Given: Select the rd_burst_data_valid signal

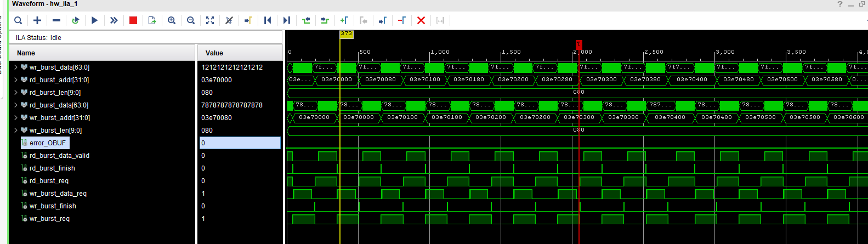Looking at the screenshot, I should (x=59, y=156).
